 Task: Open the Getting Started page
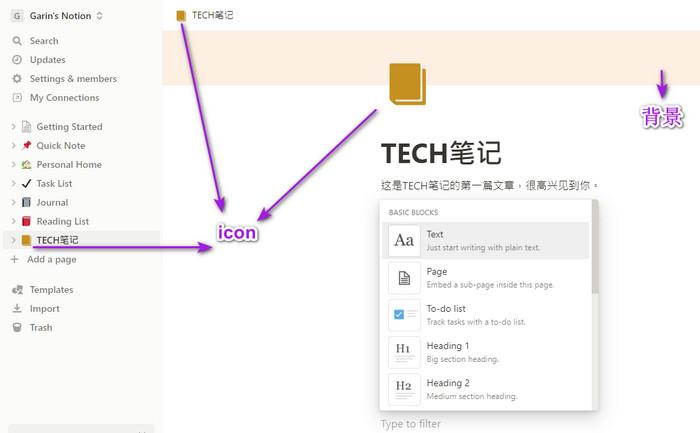pyautogui.click(x=70, y=127)
